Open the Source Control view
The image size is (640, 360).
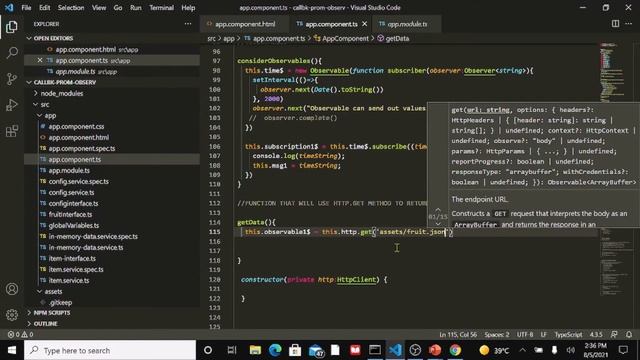coord(12,79)
